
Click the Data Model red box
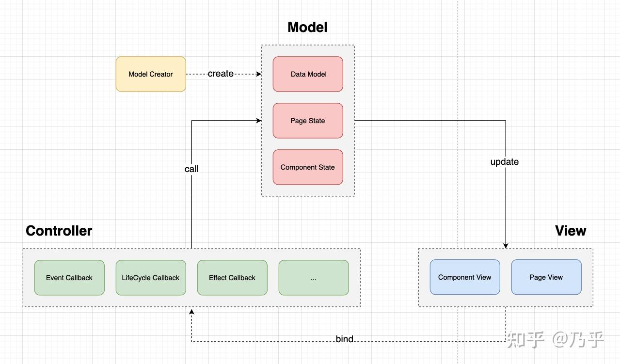(308, 74)
